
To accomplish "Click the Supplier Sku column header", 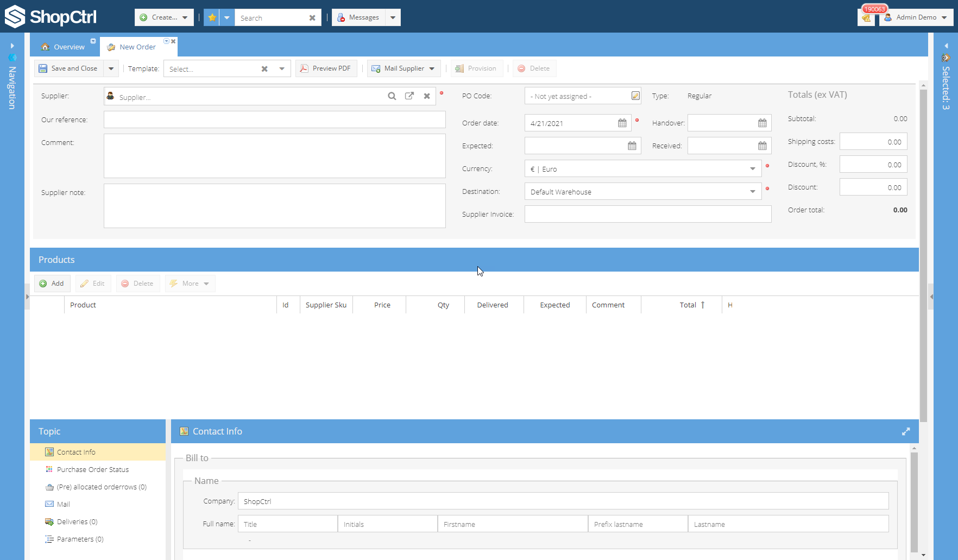I will (x=326, y=305).
